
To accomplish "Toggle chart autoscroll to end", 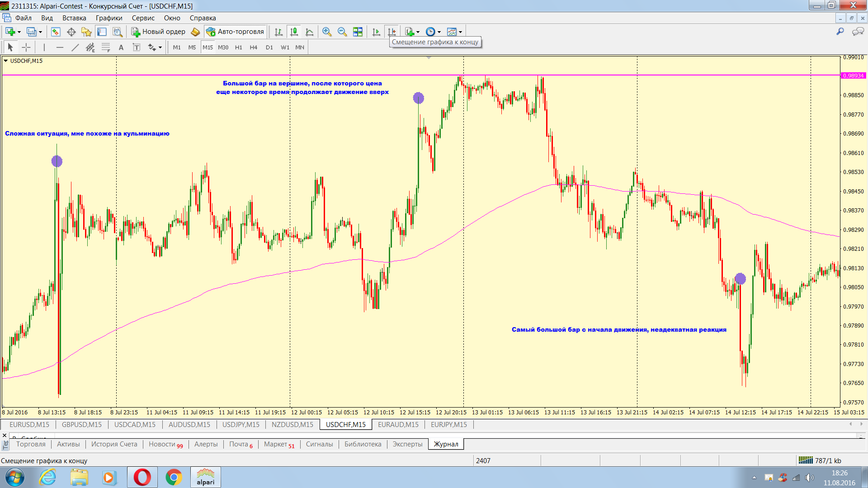I will (x=376, y=32).
